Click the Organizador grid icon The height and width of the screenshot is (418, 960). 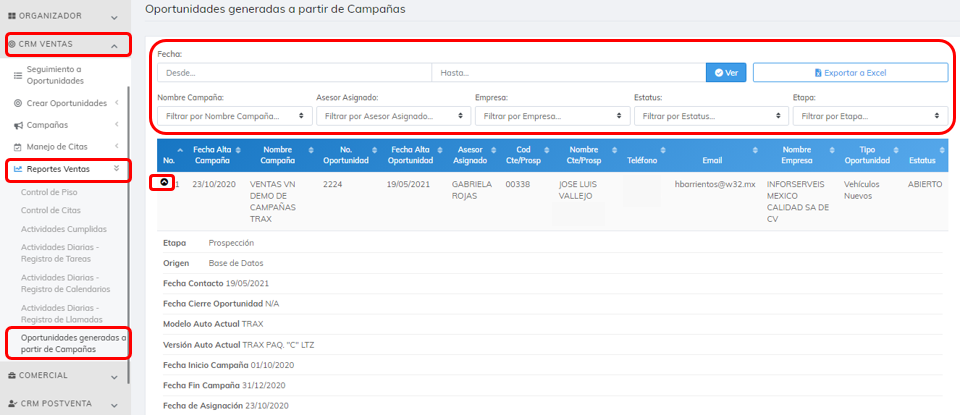coord(12,17)
